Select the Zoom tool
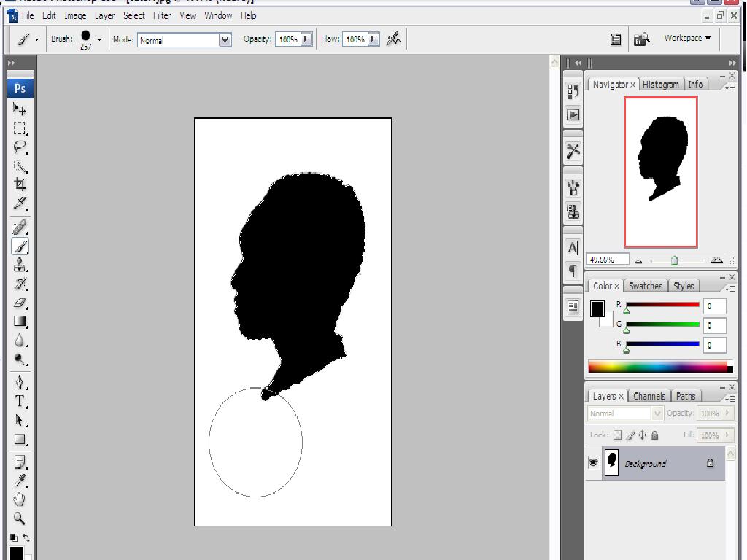The image size is (747, 560). [20, 518]
